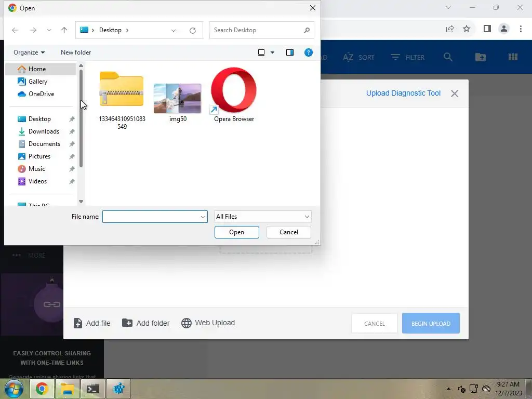
Task: Open more view options arrow
Action: (x=272, y=52)
